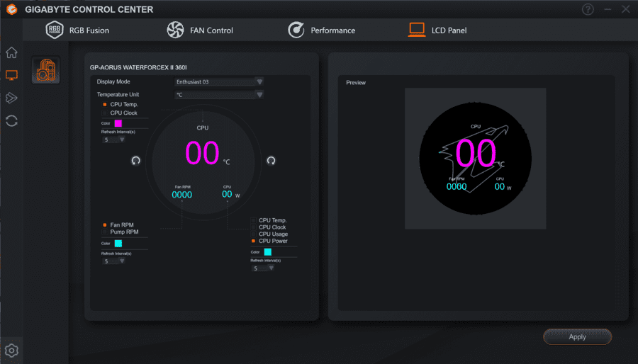Open settings gear in sidebar
This screenshot has height=364, width=638.
point(11,350)
